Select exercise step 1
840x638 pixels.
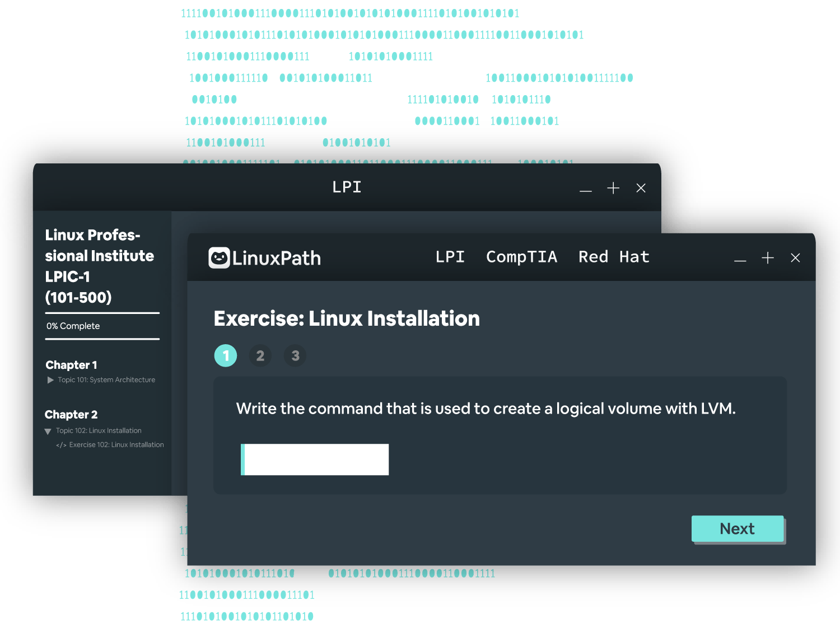click(226, 355)
